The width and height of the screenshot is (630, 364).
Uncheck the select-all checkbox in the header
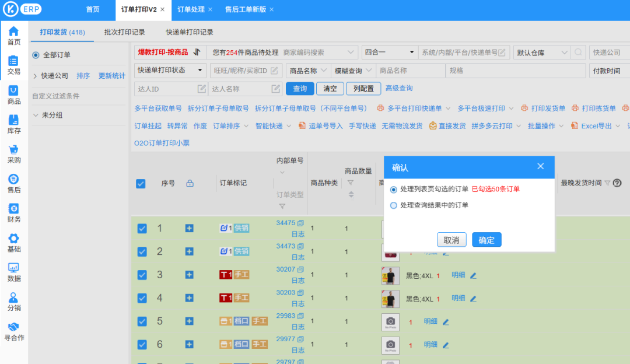[x=141, y=183]
